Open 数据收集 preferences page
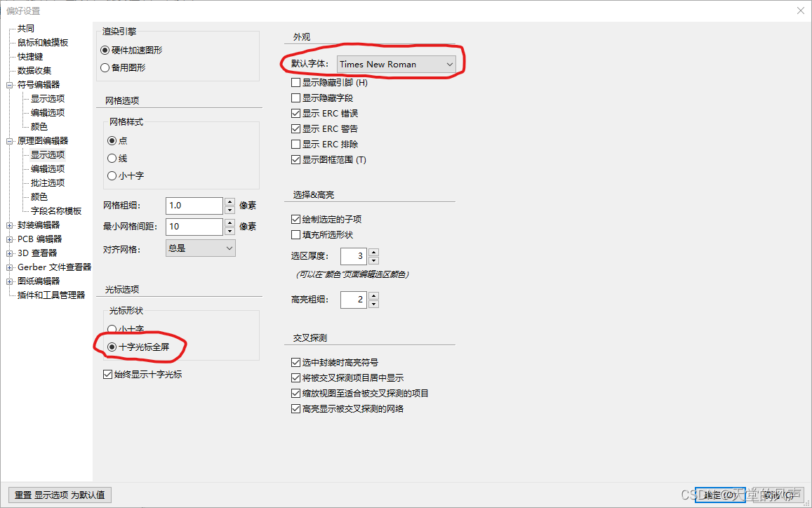 pos(34,70)
